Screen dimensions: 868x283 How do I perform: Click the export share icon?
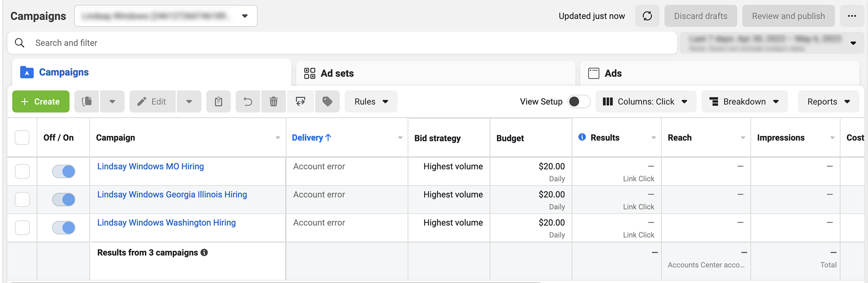(x=300, y=102)
